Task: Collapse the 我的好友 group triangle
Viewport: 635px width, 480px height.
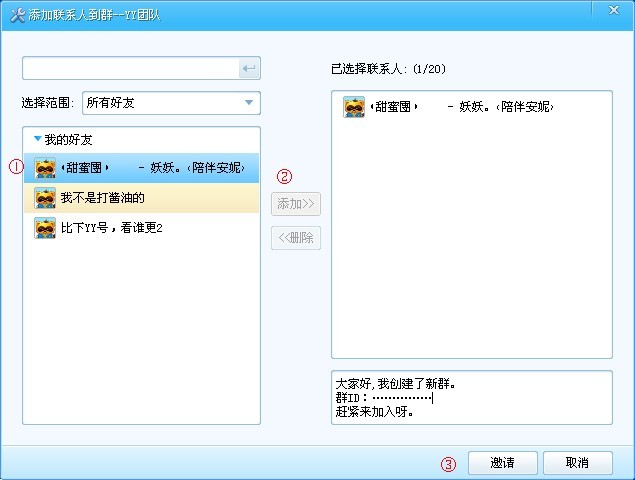Action: tap(38, 139)
